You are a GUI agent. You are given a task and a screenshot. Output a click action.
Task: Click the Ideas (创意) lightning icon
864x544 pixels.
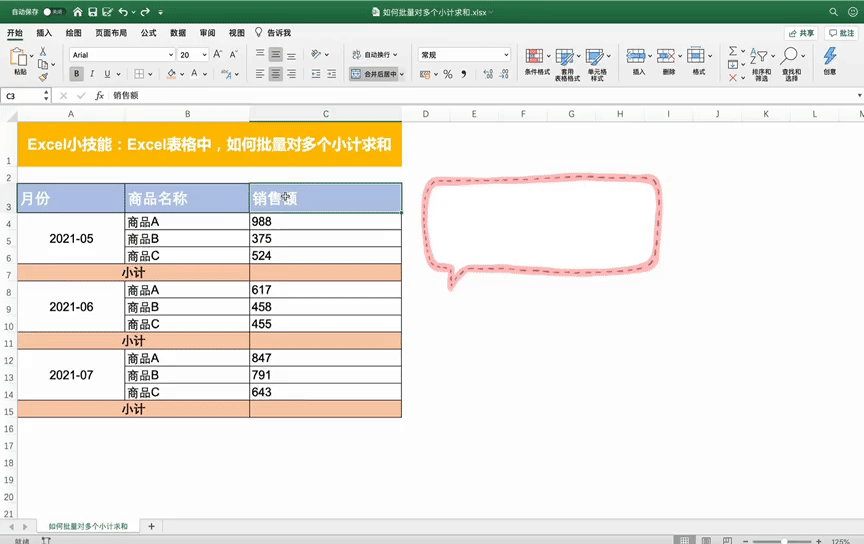(x=830, y=61)
